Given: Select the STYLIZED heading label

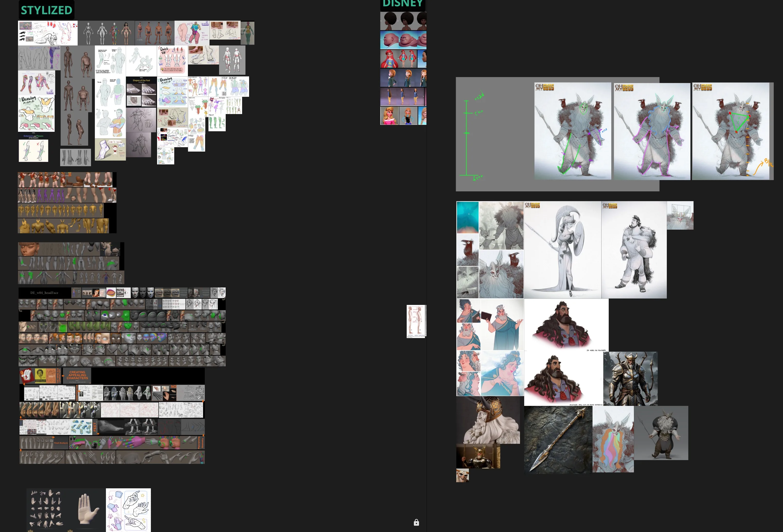Looking at the screenshot, I should (47, 10).
